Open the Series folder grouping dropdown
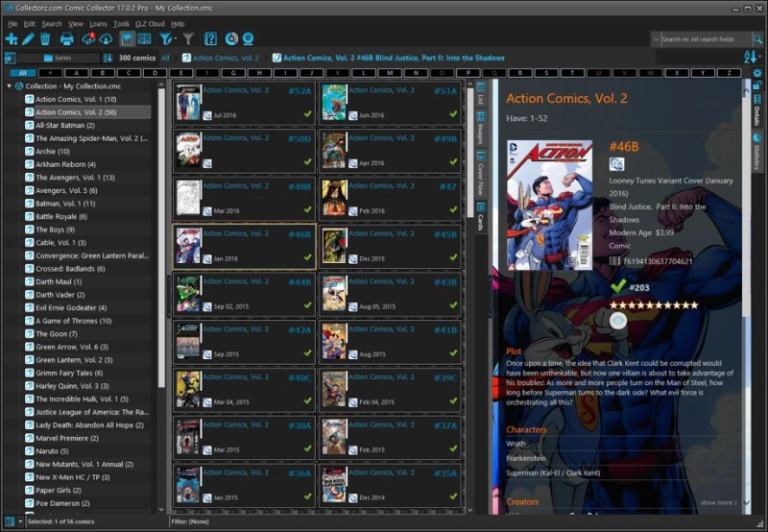This screenshot has width=768, height=532. point(58,59)
